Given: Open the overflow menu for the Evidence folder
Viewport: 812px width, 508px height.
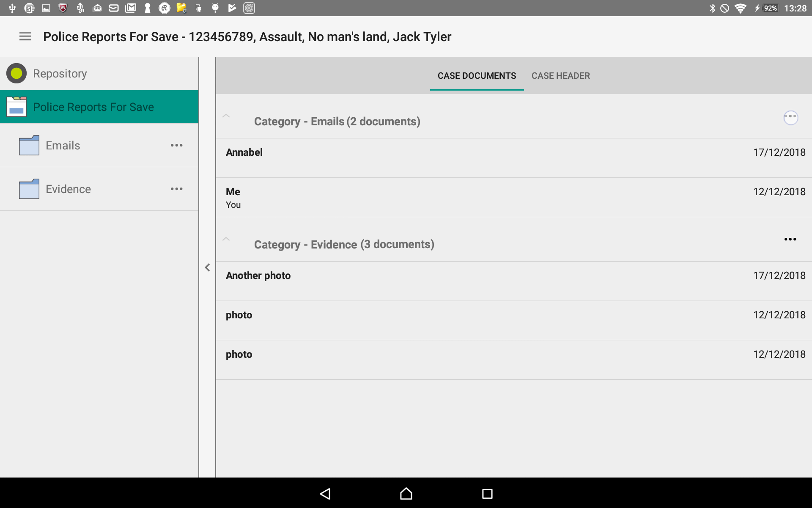Looking at the screenshot, I should (176, 189).
